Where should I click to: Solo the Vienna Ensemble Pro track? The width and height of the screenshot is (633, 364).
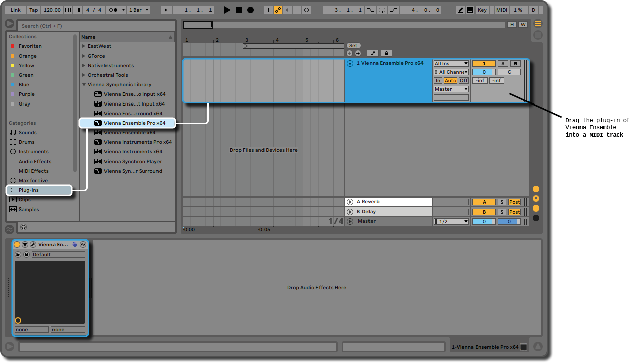click(x=503, y=64)
